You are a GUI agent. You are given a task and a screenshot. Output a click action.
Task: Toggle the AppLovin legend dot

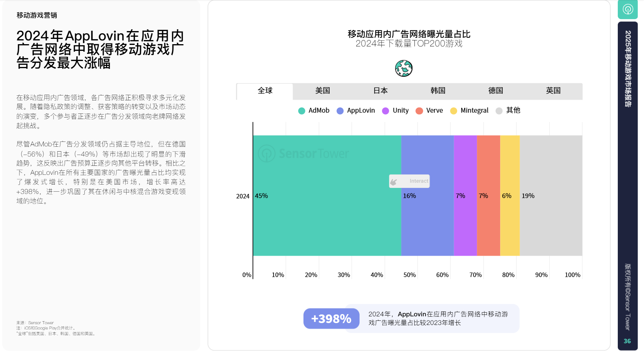click(340, 111)
